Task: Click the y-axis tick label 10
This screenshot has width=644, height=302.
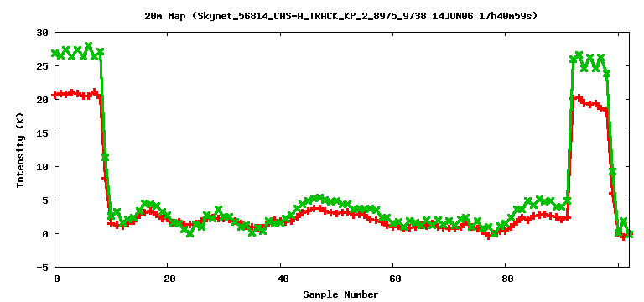Action: click(42, 167)
